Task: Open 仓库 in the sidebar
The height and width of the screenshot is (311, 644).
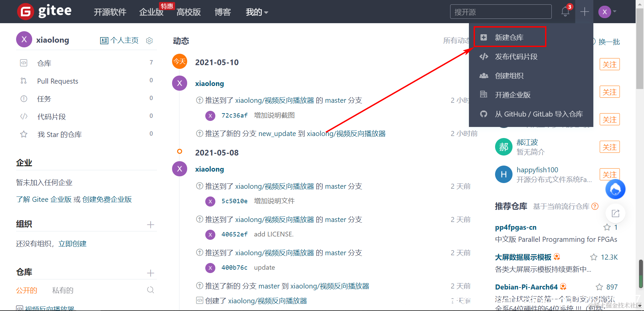Action: pyautogui.click(x=44, y=63)
